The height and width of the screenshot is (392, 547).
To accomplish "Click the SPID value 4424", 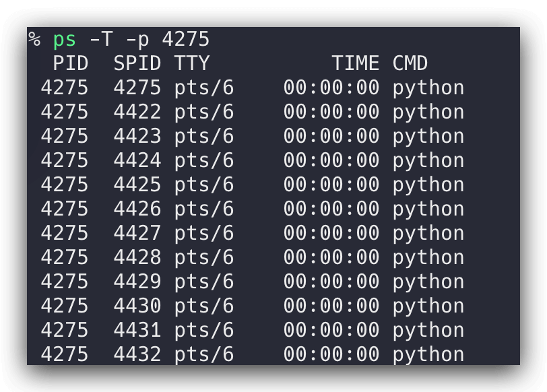I will (x=137, y=161).
